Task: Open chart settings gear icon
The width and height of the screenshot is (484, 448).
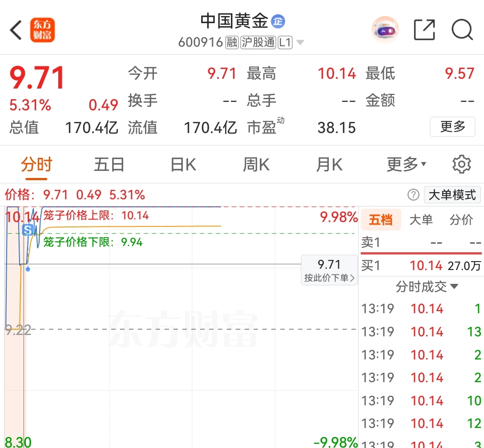Action: [x=461, y=164]
